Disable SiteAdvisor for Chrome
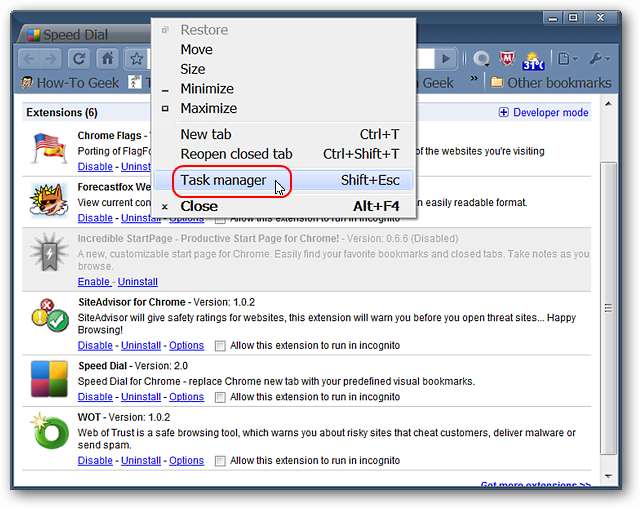 pyautogui.click(x=95, y=345)
